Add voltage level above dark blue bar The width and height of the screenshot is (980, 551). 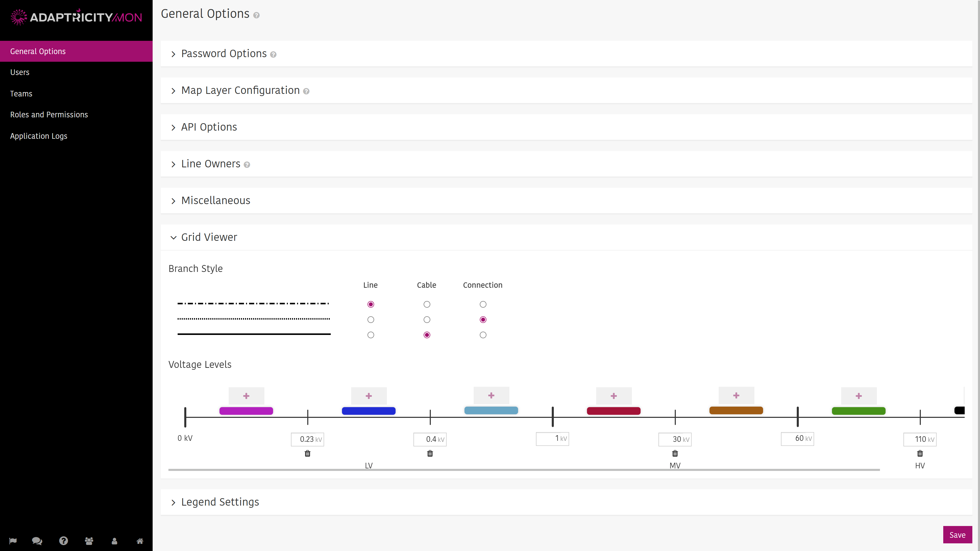pyautogui.click(x=369, y=396)
